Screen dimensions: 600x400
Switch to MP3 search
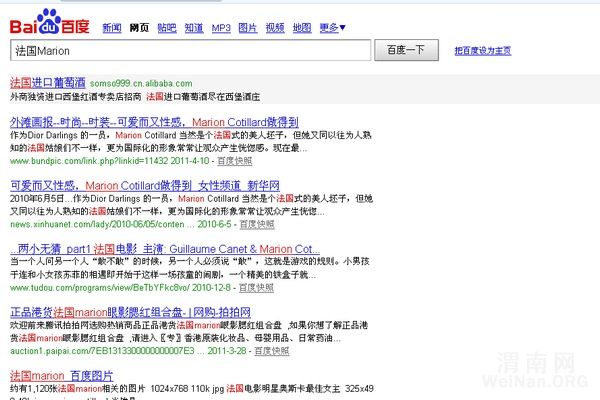(x=221, y=28)
